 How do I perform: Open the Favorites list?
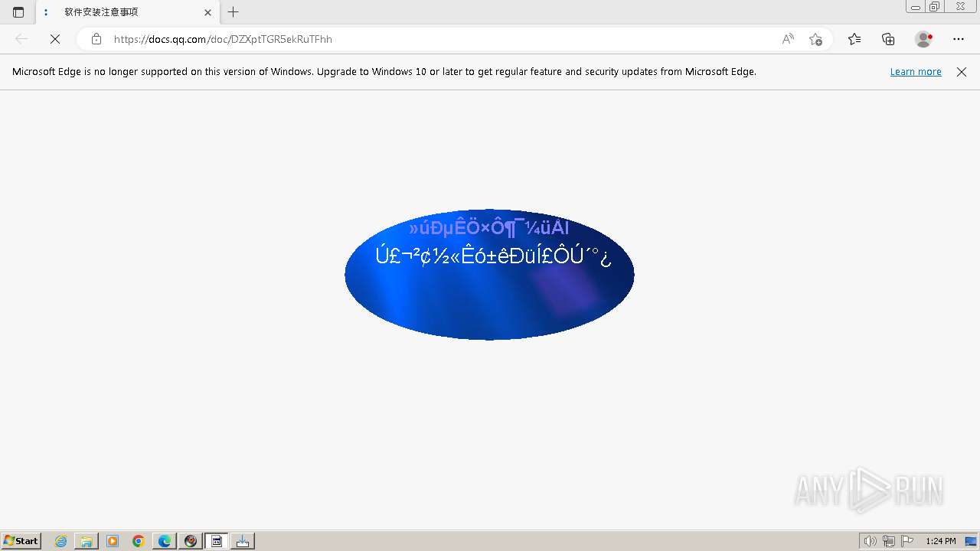click(854, 39)
